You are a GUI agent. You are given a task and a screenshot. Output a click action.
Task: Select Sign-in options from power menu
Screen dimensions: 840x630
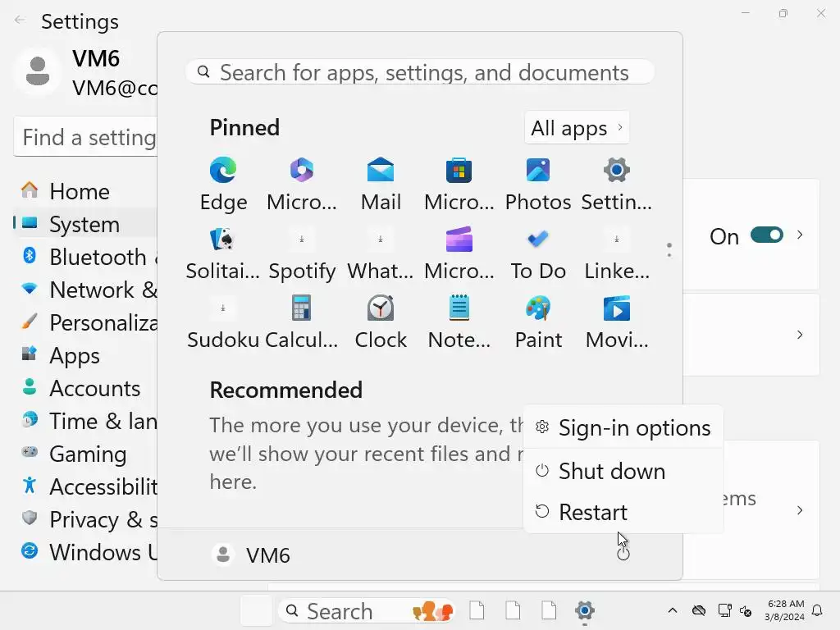coord(623,427)
